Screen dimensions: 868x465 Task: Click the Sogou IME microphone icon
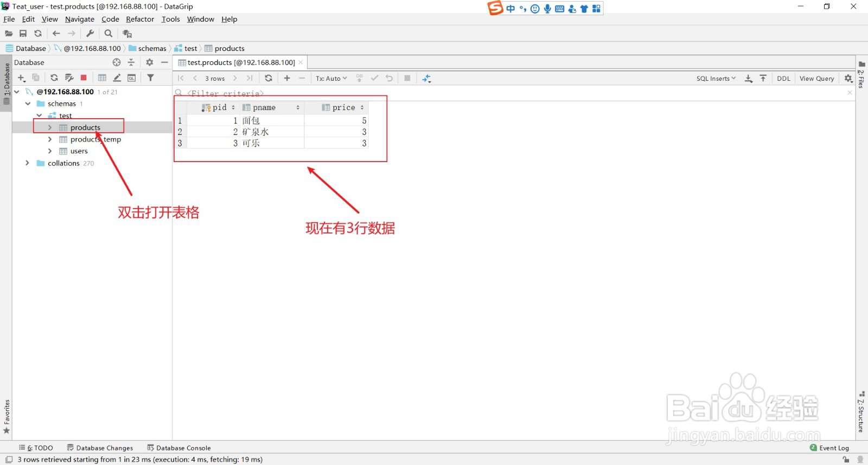547,9
